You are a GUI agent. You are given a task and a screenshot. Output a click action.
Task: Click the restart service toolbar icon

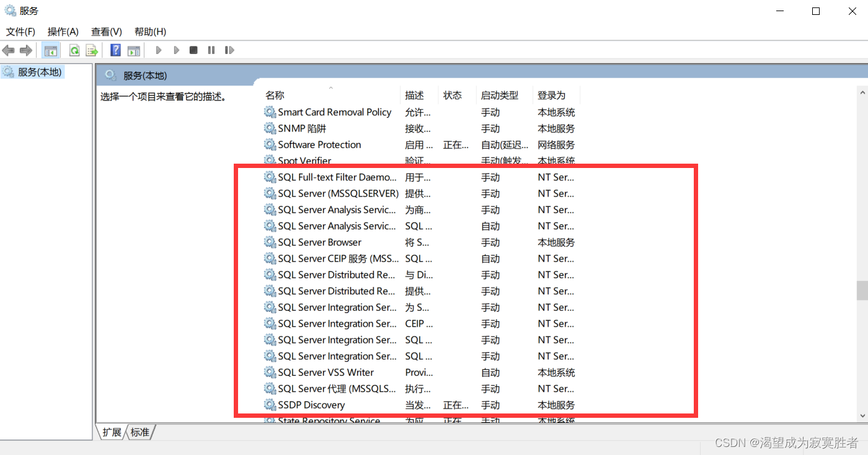[x=229, y=50]
